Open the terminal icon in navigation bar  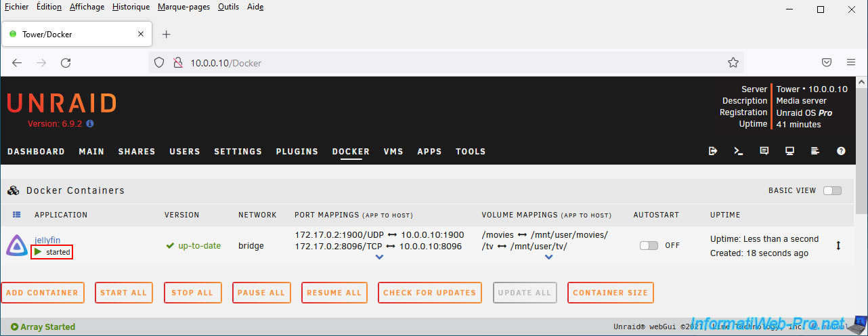click(x=739, y=151)
